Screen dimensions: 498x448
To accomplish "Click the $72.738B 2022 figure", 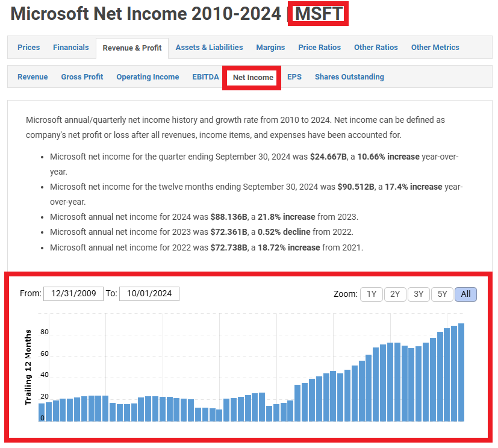I will tap(229, 247).
